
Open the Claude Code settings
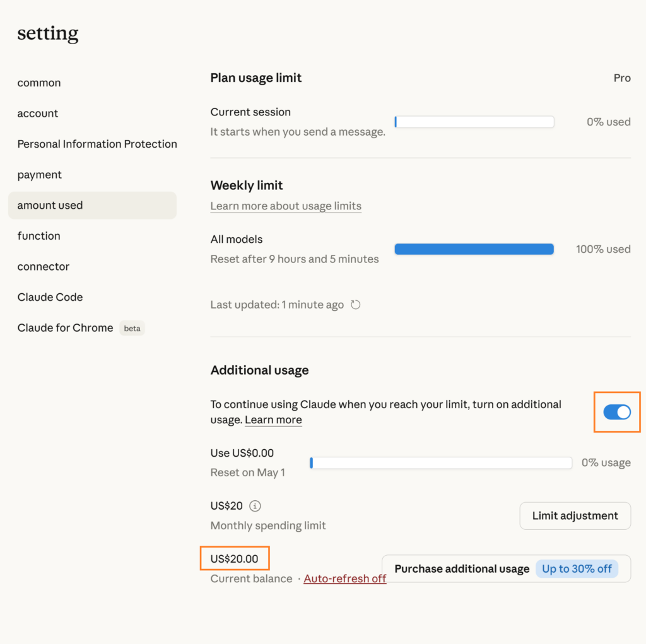click(50, 297)
